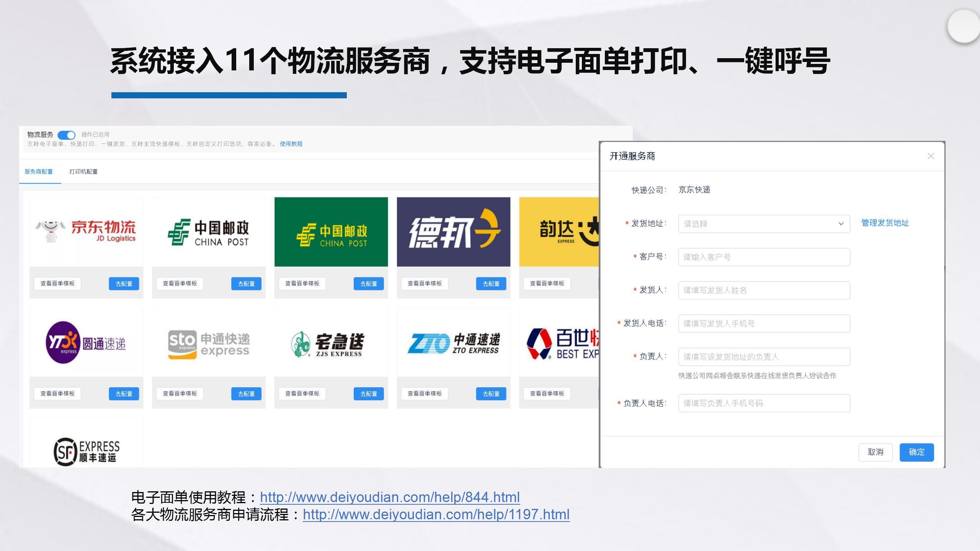Click the 插件已启用 status text
Viewport: 980px width, 551px height.
coord(95,135)
